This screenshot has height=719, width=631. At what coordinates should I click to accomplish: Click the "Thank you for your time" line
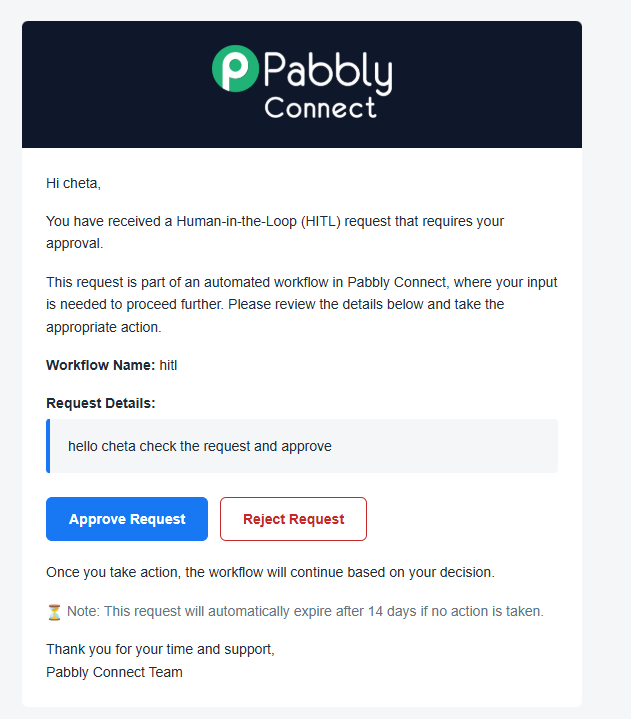(x=160, y=649)
